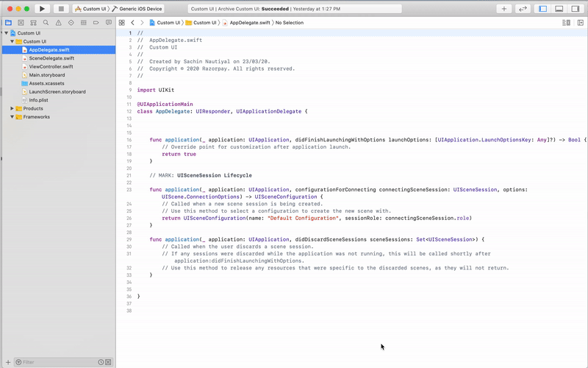The width and height of the screenshot is (588, 368).
Task: Add a new file with the navigator plus
Action: [x=8, y=362]
